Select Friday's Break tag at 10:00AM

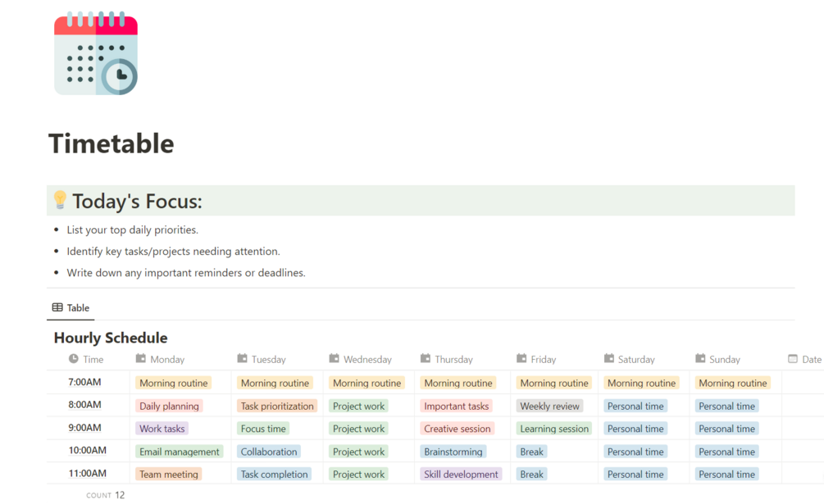coord(532,452)
